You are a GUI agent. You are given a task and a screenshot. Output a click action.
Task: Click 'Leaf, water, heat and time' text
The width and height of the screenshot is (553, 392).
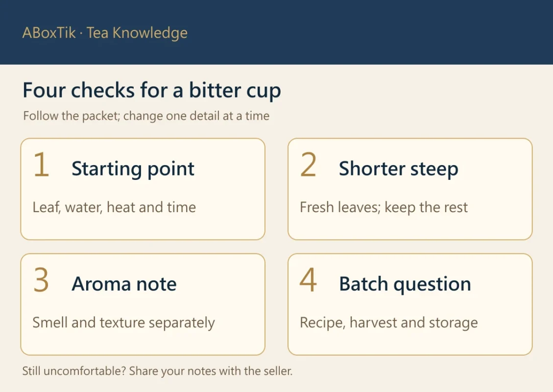pyautogui.click(x=114, y=207)
